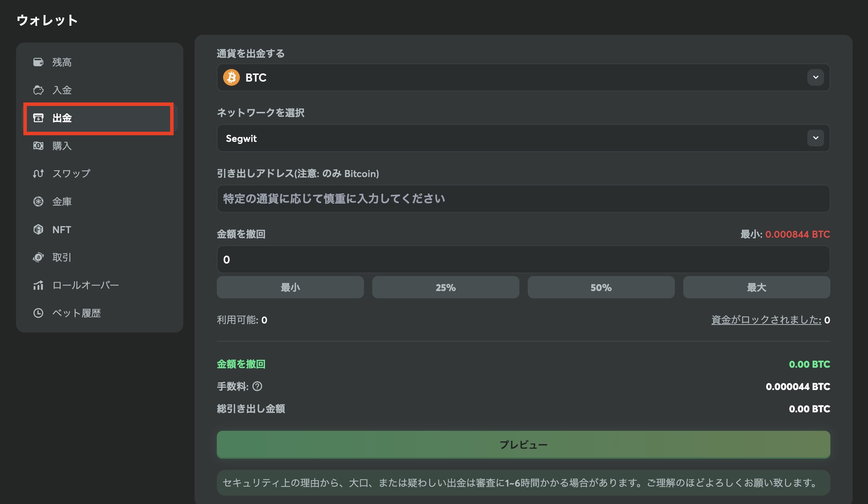The width and height of the screenshot is (868, 504).
Task: Click the minimum value 0.000844 BTC
Action: point(798,234)
